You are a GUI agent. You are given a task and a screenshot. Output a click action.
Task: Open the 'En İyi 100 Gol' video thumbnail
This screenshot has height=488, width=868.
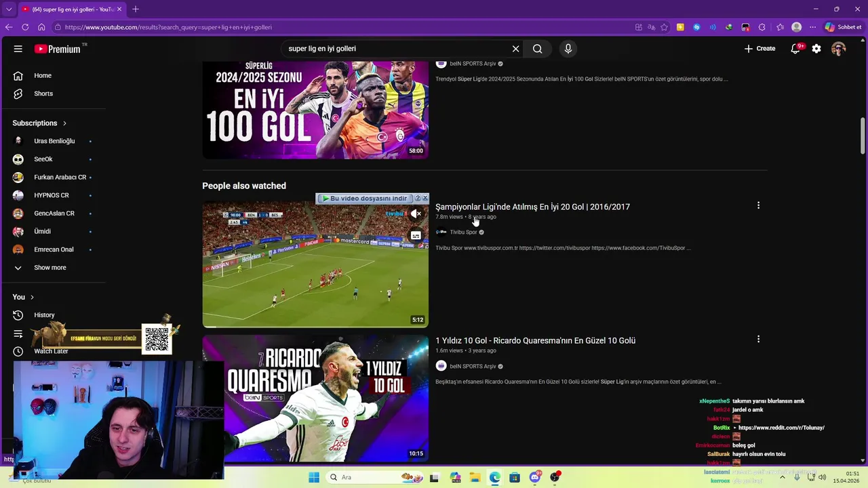tap(315, 110)
